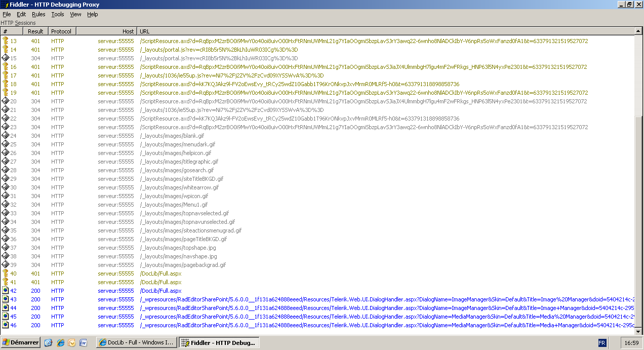This screenshot has width=644, height=350.
Task: Click the Fiddler taskbar button
Action: coord(219,343)
